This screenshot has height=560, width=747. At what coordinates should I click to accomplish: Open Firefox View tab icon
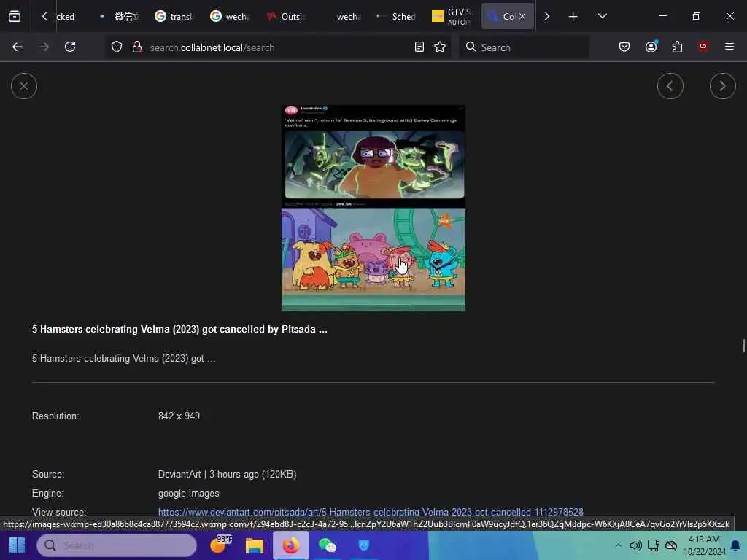[x=15, y=17]
